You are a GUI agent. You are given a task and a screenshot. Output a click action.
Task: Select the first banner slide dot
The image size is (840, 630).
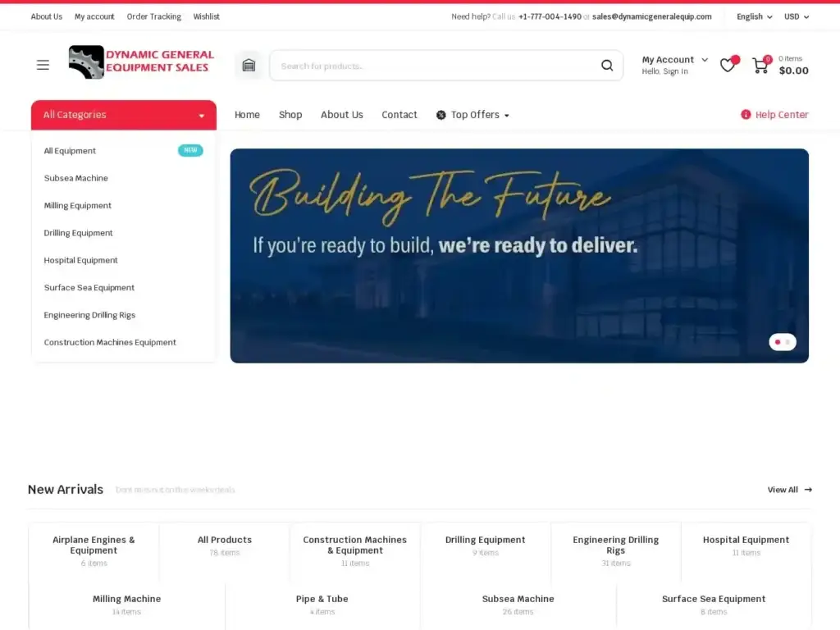(778, 342)
